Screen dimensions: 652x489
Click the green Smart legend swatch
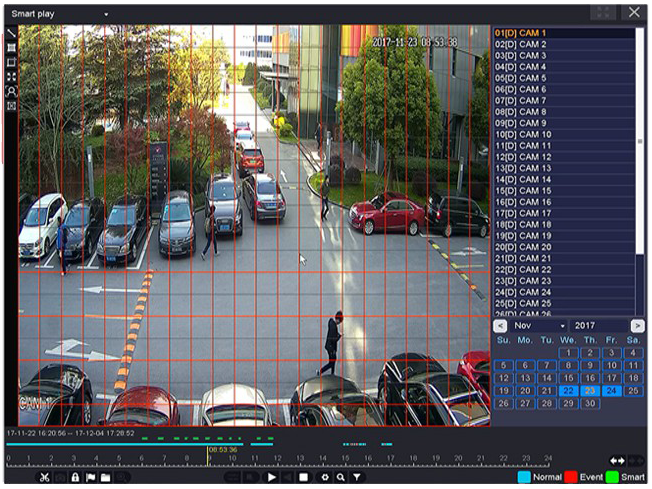612,477
